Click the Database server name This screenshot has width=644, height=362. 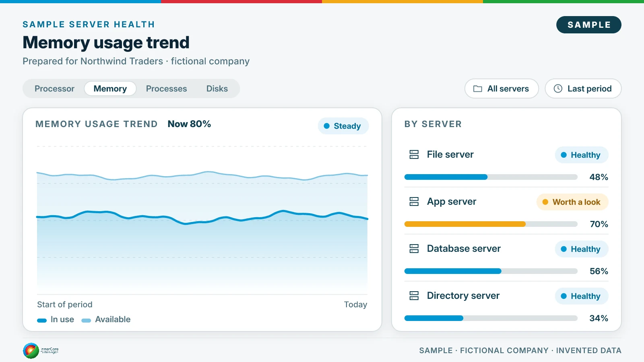tap(464, 249)
